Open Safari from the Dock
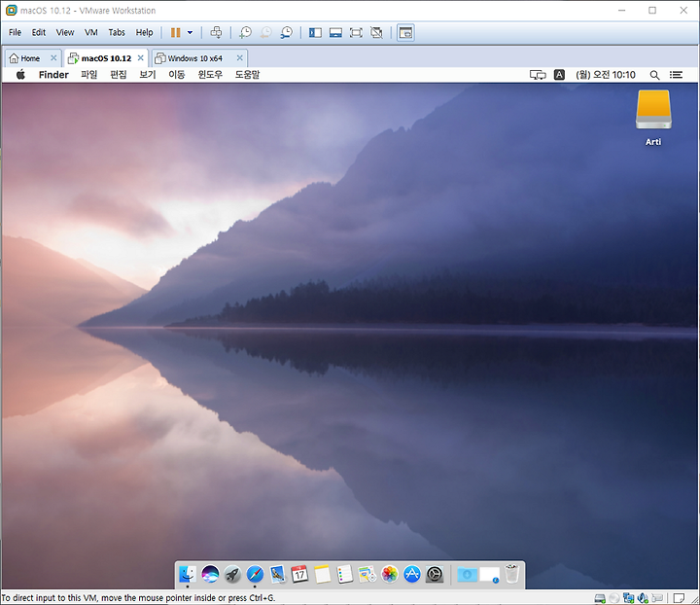This screenshot has height=605, width=700. tap(255, 574)
